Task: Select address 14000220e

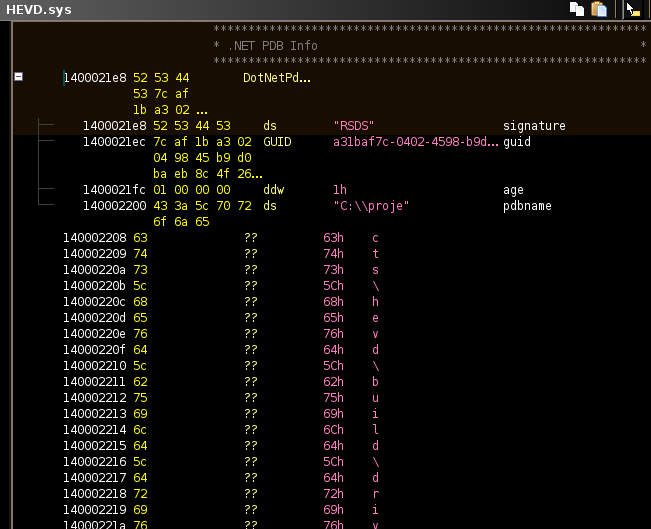Action: tap(95, 334)
